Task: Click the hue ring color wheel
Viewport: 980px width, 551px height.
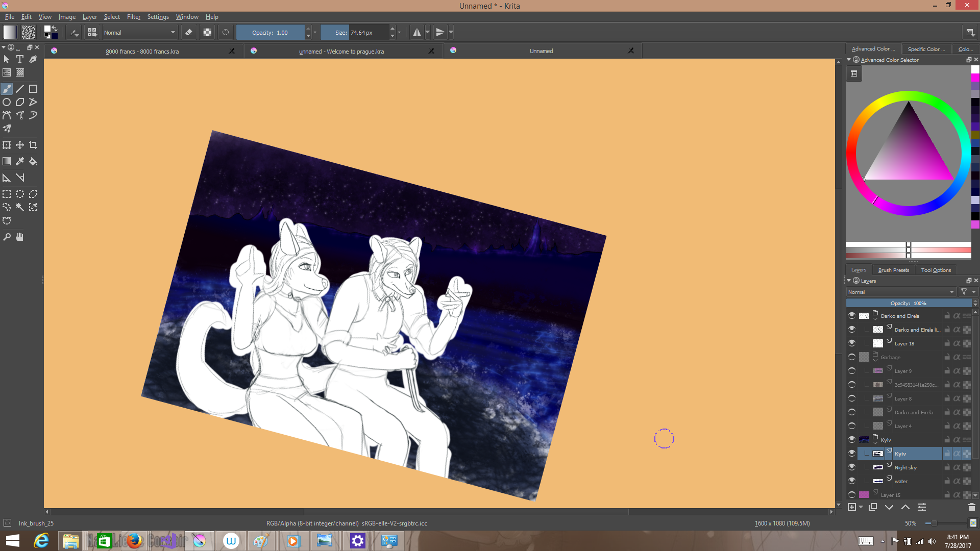Action: pos(908,97)
